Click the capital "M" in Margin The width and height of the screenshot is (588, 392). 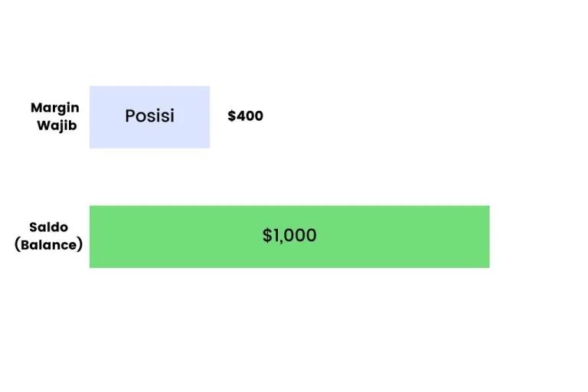tap(37, 108)
